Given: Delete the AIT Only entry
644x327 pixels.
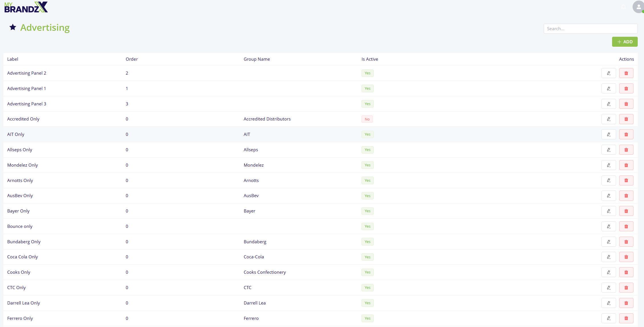Looking at the screenshot, I should click(x=626, y=134).
